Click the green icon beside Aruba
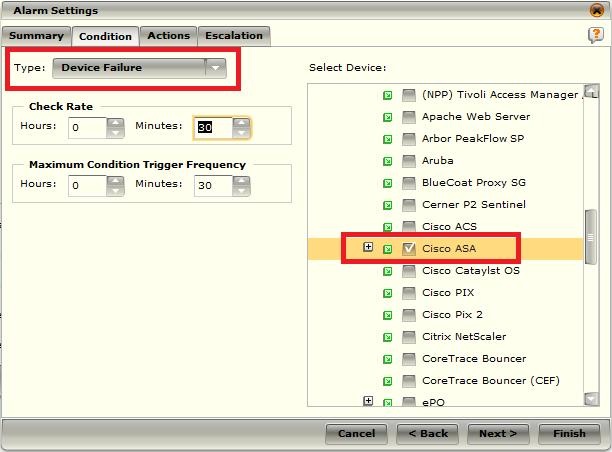 tap(388, 161)
